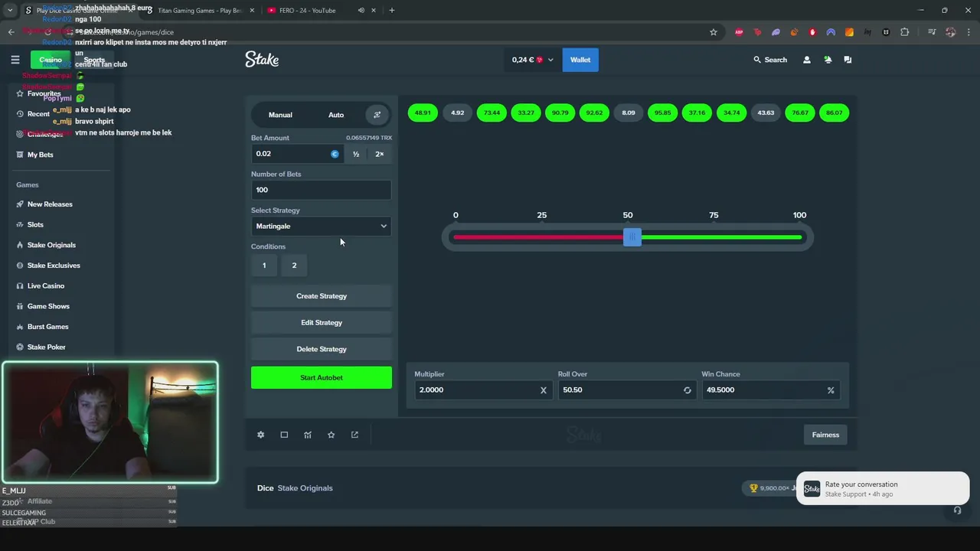
Task: Click the Stake logo in header
Action: click(262, 60)
